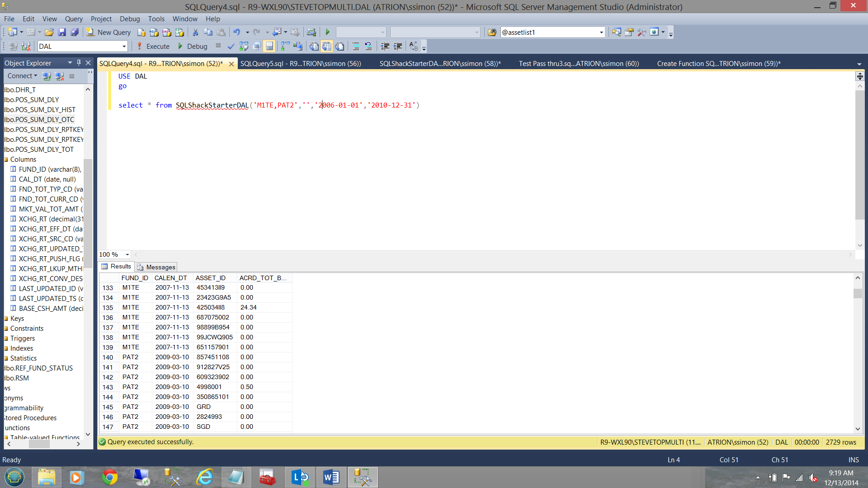Click the Parse checkmark icon
Image resolution: width=868 pixels, height=488 pixels.
[x=231, y=46]
